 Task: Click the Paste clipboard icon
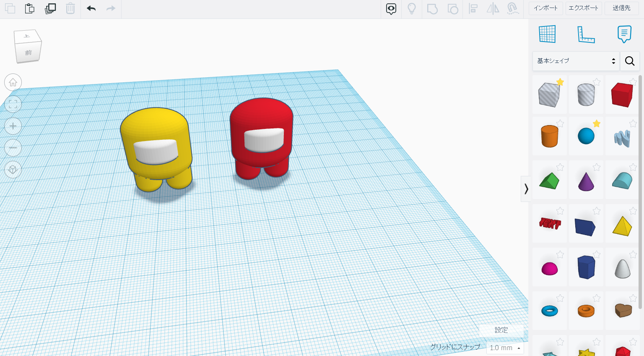coord(30,8)
